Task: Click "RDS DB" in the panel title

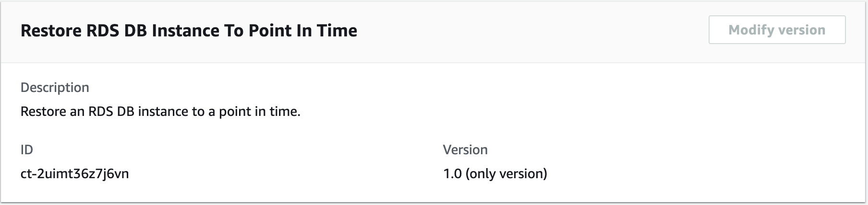Action: pyautogui.click(x=116, y=31)
